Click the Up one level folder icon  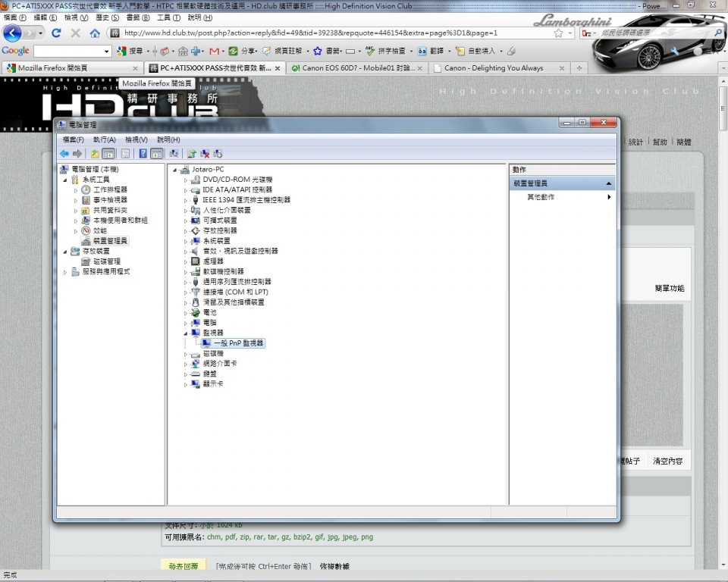tap(95, 154)
